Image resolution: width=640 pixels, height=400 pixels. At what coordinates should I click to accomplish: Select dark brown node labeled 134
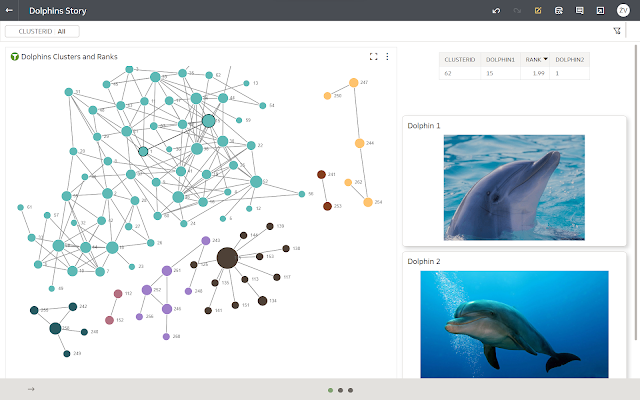coord(262,301)
